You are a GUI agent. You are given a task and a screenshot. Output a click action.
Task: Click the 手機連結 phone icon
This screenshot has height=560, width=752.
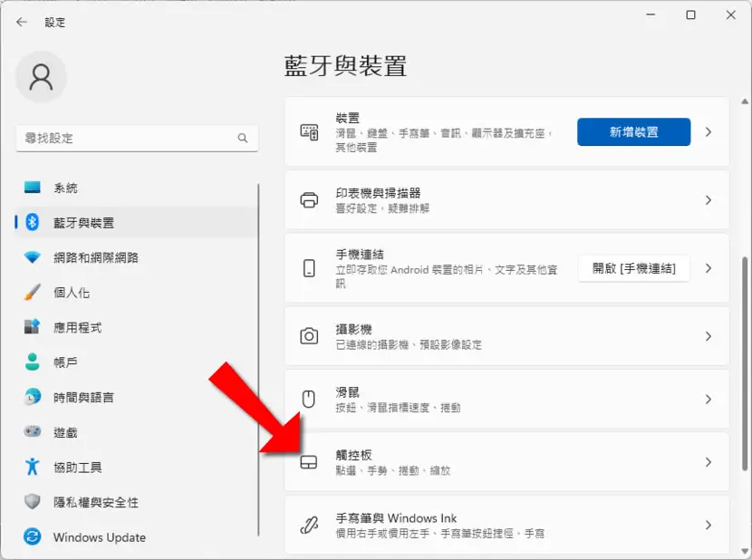309,268
